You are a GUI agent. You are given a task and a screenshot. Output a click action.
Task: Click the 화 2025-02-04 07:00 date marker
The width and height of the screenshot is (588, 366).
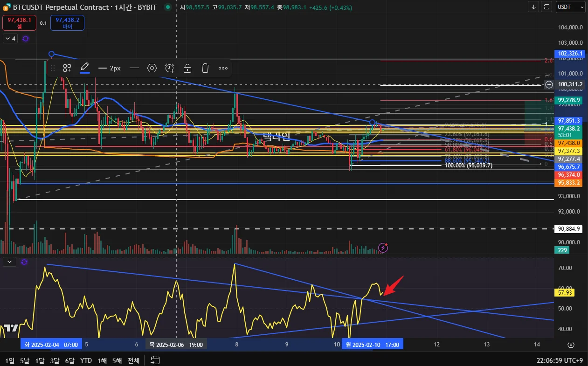click(51, 344)
